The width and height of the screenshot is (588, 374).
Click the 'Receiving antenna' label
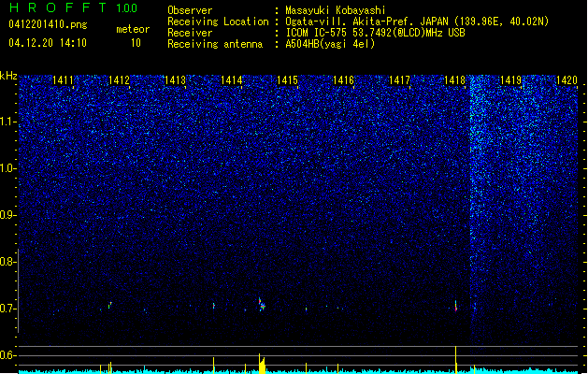(215, 44)
